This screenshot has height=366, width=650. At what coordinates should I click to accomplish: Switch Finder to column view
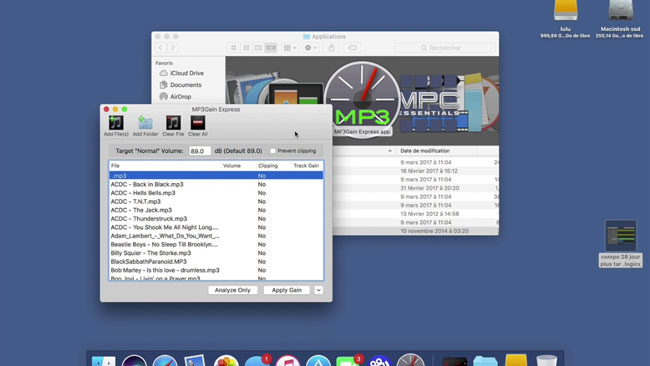258,48
